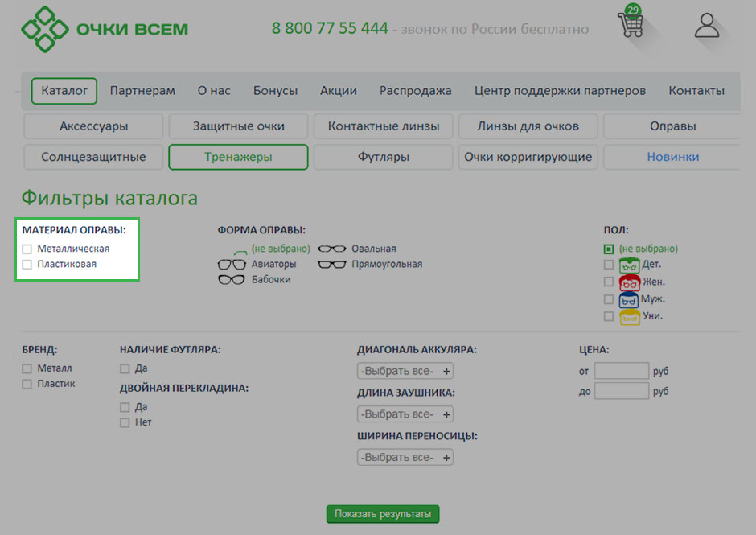
Task: Check the Пластиковая frame material checkbox
Action: pyautogui.click(x=27, y=265)
